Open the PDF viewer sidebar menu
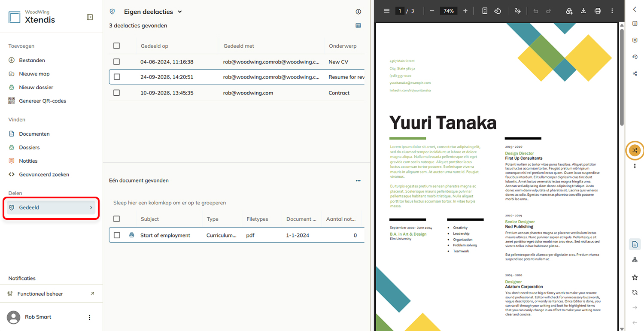644x331 pixels. (386, 11)
